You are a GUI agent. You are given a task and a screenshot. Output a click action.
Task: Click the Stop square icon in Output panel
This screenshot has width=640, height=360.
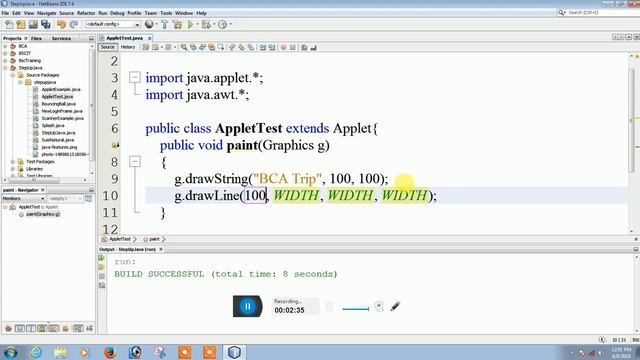click(x=102, y=276)
